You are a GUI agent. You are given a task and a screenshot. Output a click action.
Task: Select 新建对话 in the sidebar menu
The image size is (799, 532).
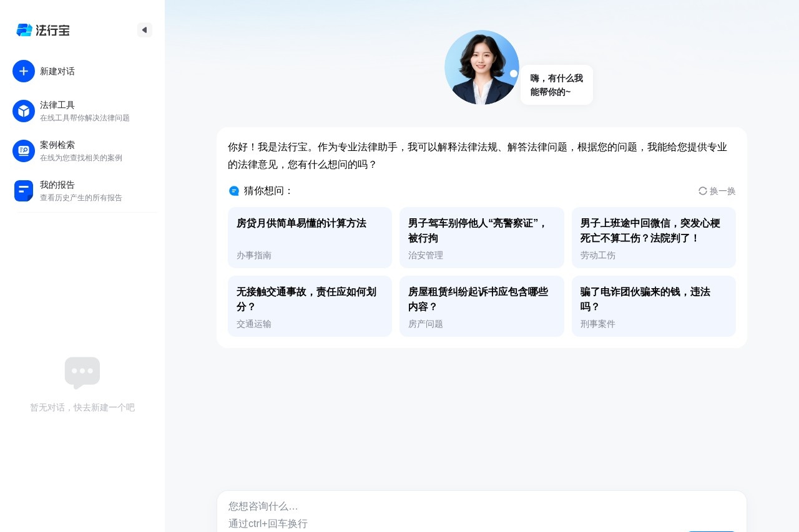tap(57, 71)
